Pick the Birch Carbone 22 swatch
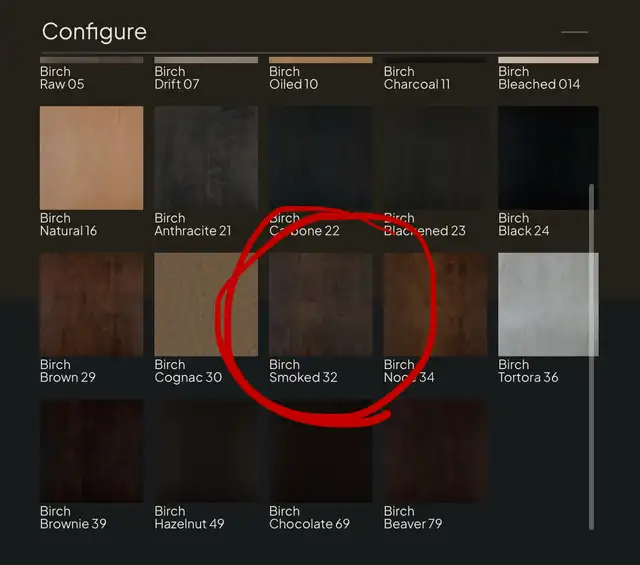Viewport: 640px width, 565px height. (321, 158)
